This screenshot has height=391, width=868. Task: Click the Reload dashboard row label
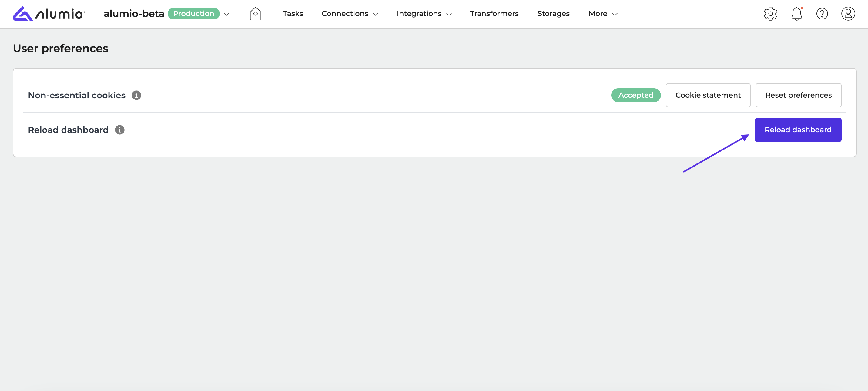(69, 130)
